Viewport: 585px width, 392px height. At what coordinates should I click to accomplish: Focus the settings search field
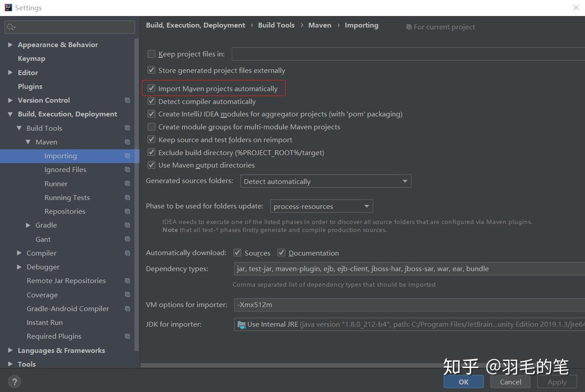[x=70, y=27]
